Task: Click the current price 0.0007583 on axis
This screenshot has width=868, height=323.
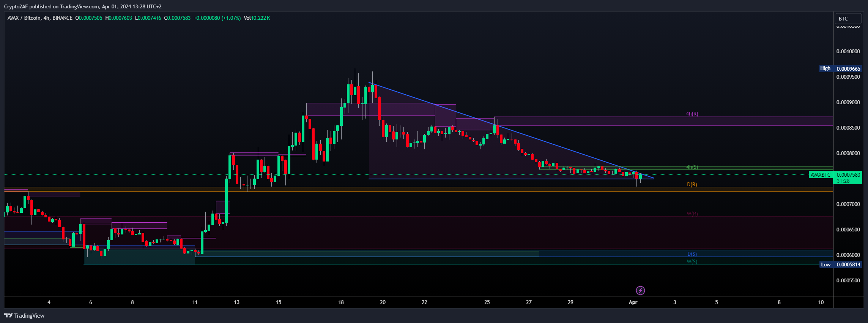Action: pos(848,175)
